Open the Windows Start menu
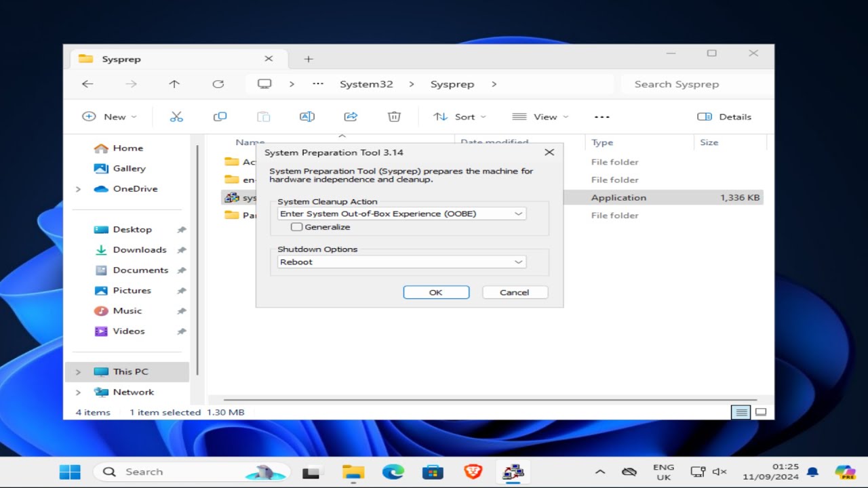The width and height of the screenshot is (868, 488). [x=70, y=472]
